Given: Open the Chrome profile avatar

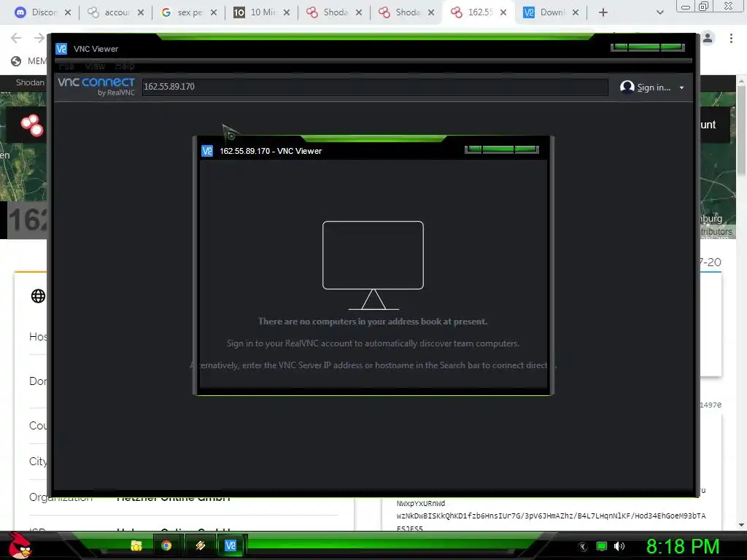Looking at the screenshot, I should coord(708,38).
